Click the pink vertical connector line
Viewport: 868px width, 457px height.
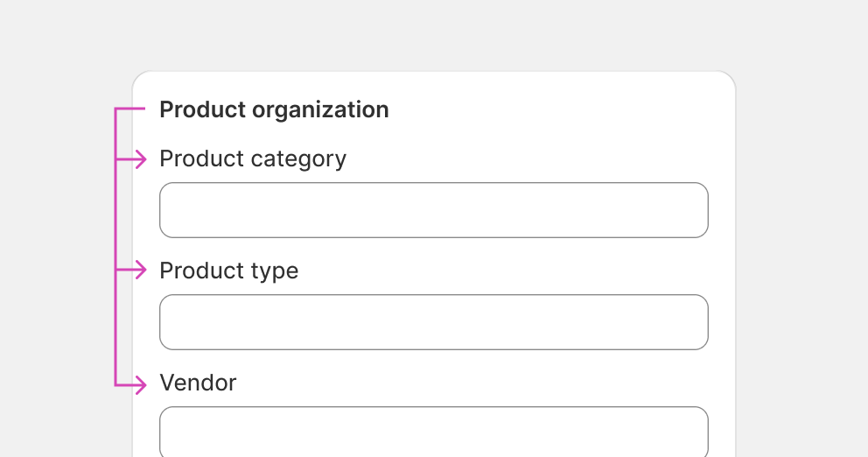click(115, 247)
